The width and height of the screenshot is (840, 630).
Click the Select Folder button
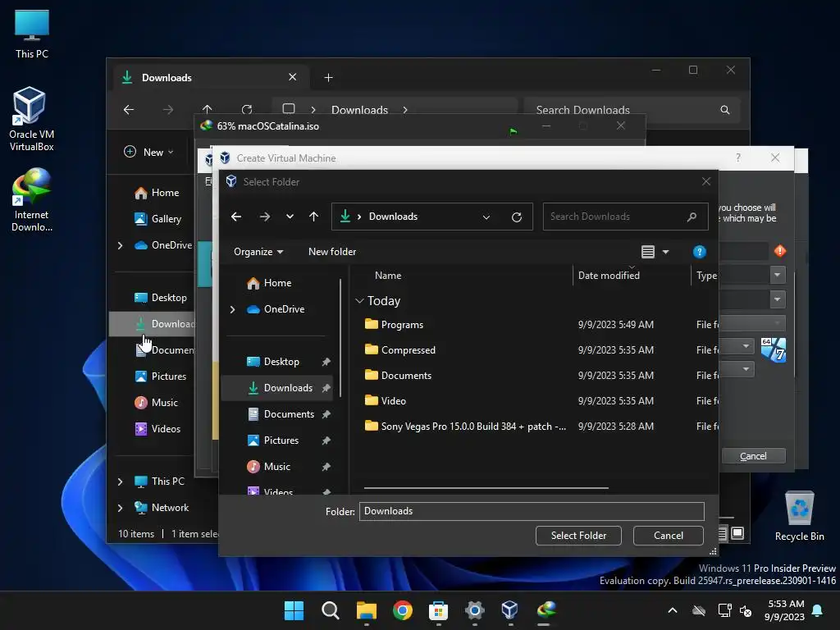click(578, 536)
